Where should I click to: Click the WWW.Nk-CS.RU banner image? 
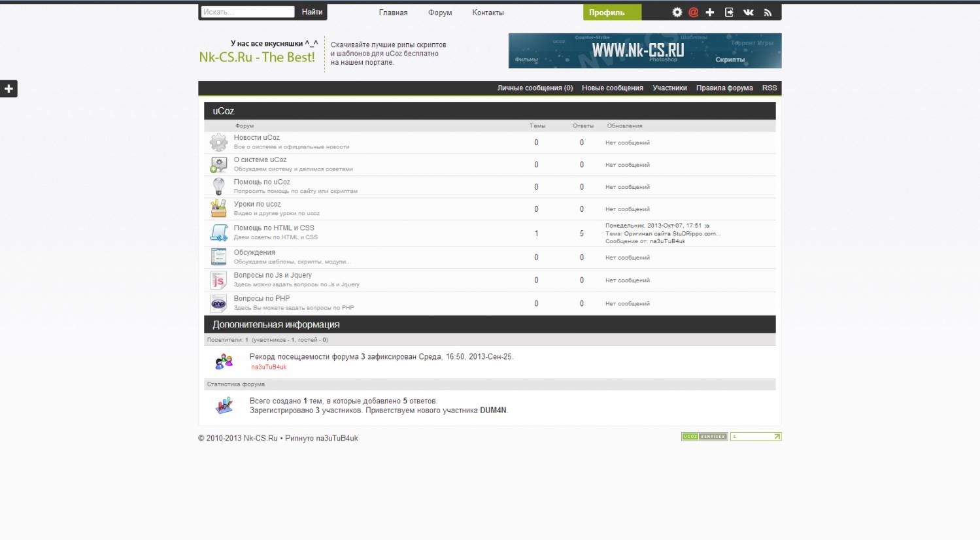[x=645, y=51]
